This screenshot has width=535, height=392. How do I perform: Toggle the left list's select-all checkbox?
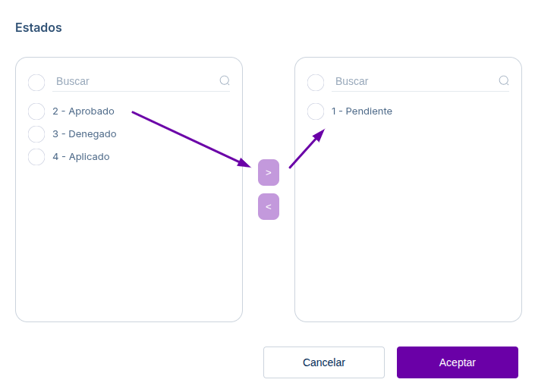click(36, 82)
